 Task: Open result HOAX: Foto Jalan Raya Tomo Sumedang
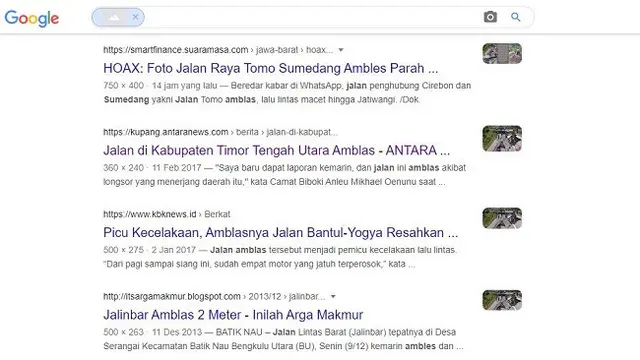pyautogui.click(x=271, y=68)
